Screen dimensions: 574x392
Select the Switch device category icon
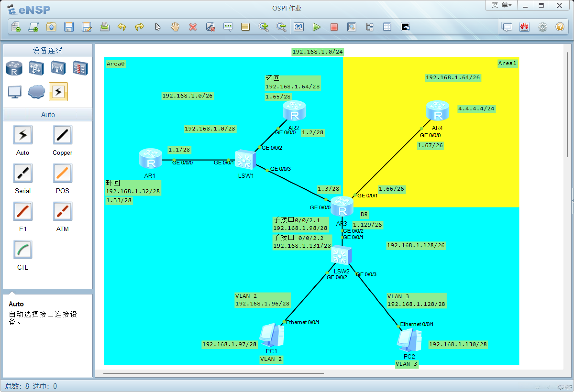(x=36, y=68)
